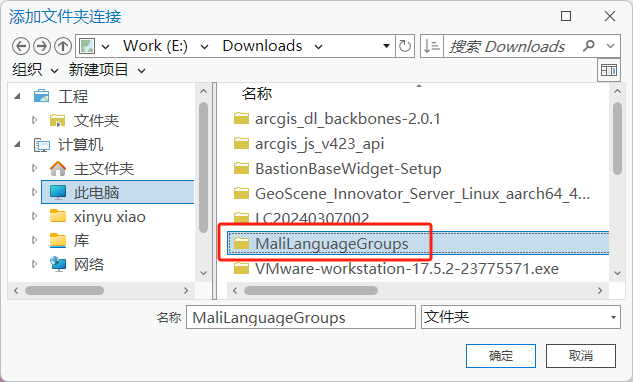
Task: Go up one folder level
Action: [x=63, y=46]
